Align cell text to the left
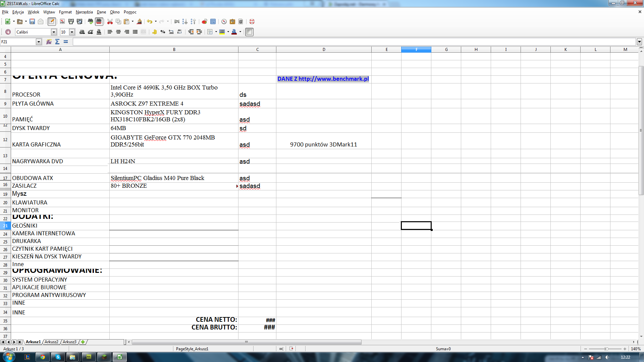The image size is (644, 362). pyautogui.click(x=110, y=32)
